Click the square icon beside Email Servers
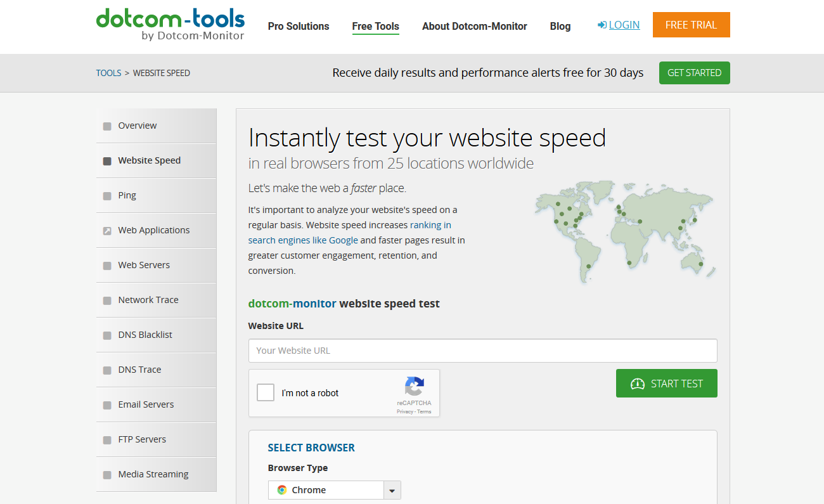The width and height of the screenshot is (824, 504). click(107, 405)
